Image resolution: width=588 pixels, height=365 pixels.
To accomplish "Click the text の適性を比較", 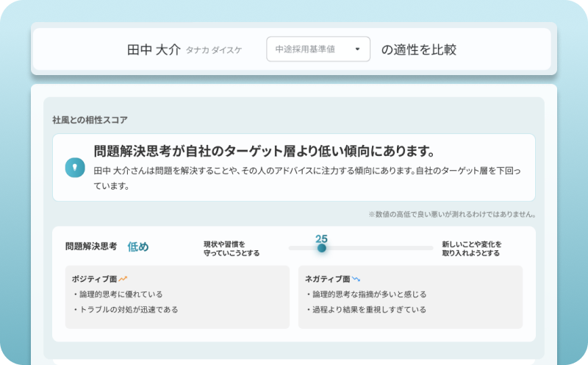I will point(418,49).
